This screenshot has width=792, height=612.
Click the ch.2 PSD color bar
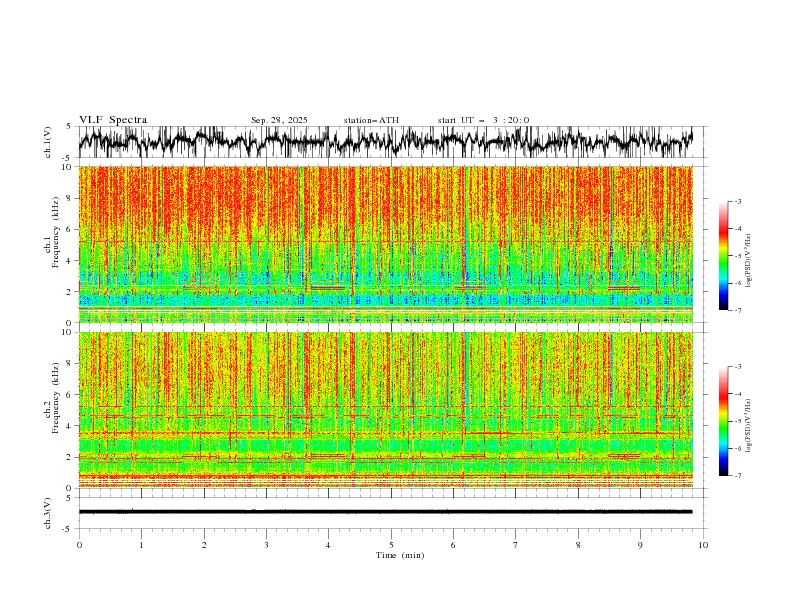coord(723,421)
